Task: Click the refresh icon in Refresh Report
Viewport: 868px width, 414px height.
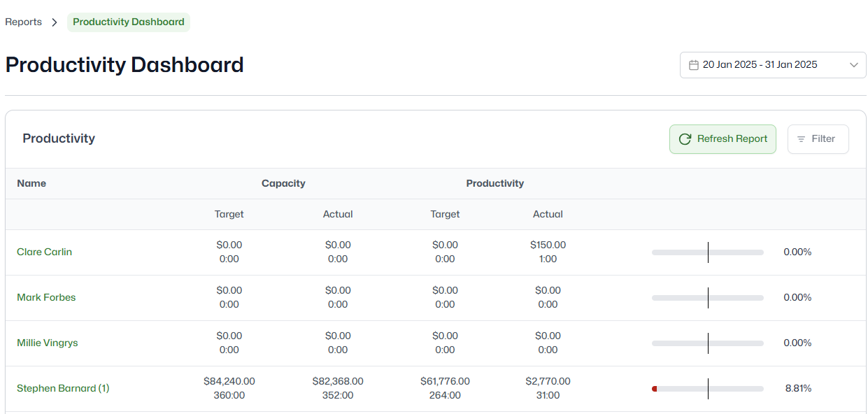Action: tap(685, 139)
